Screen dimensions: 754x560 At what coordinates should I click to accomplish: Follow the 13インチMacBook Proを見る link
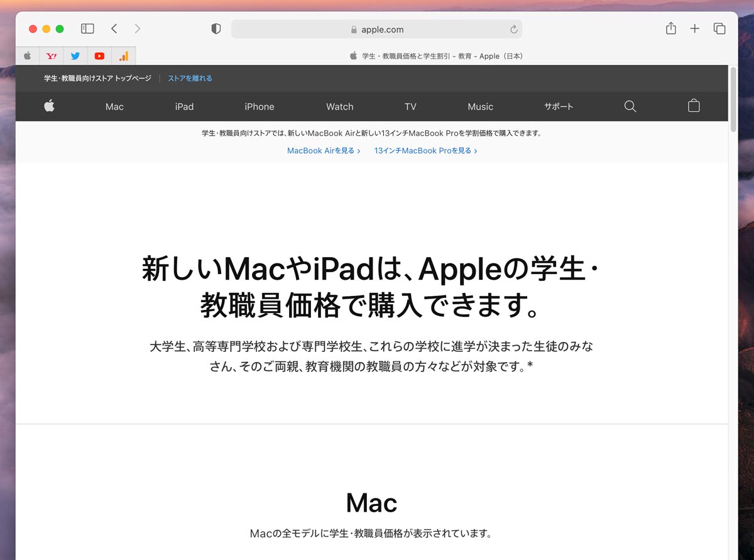pos(425,151)
